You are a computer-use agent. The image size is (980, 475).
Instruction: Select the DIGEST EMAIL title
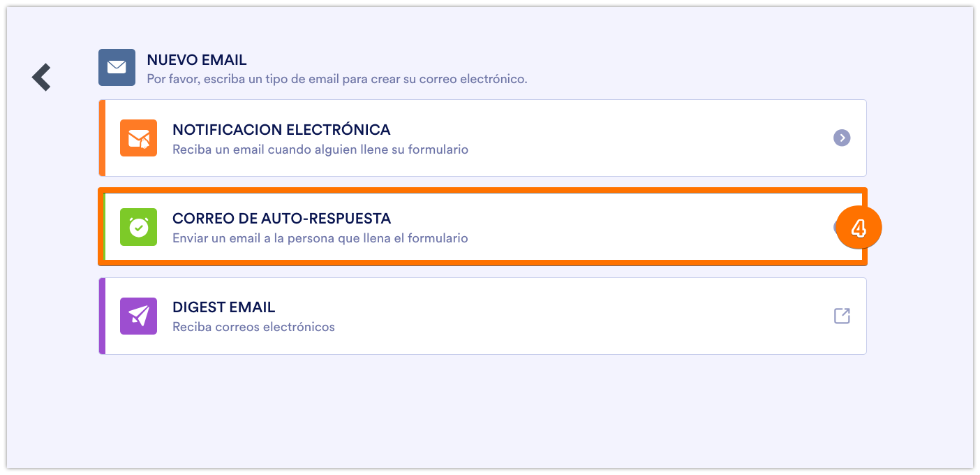pos(223,307)
